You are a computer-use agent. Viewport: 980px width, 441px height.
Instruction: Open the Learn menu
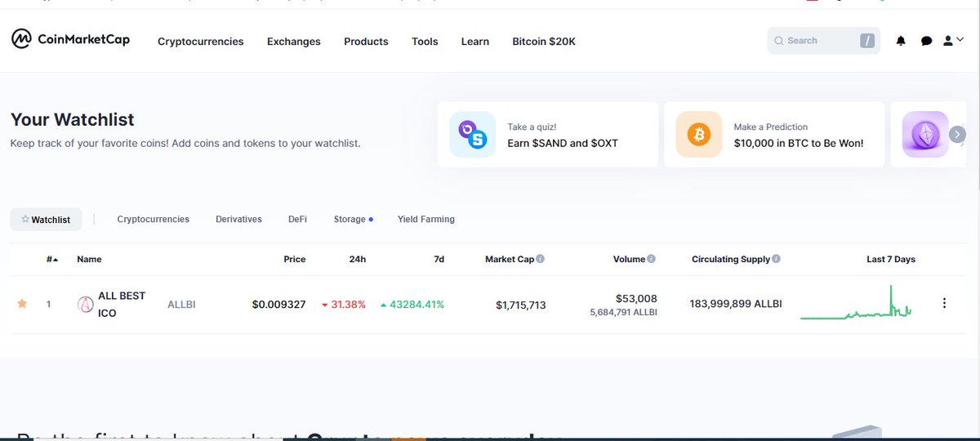pyautogui.click(x=475, y=42)
